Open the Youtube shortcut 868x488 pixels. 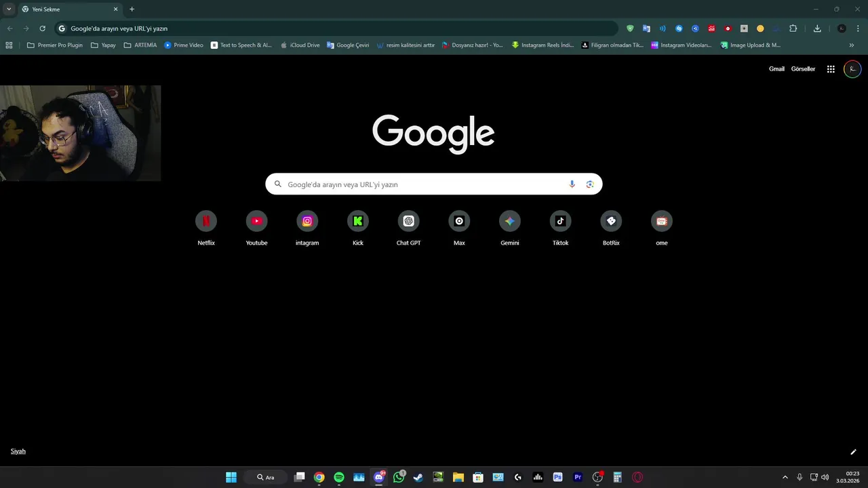click(x=256, y=228)
